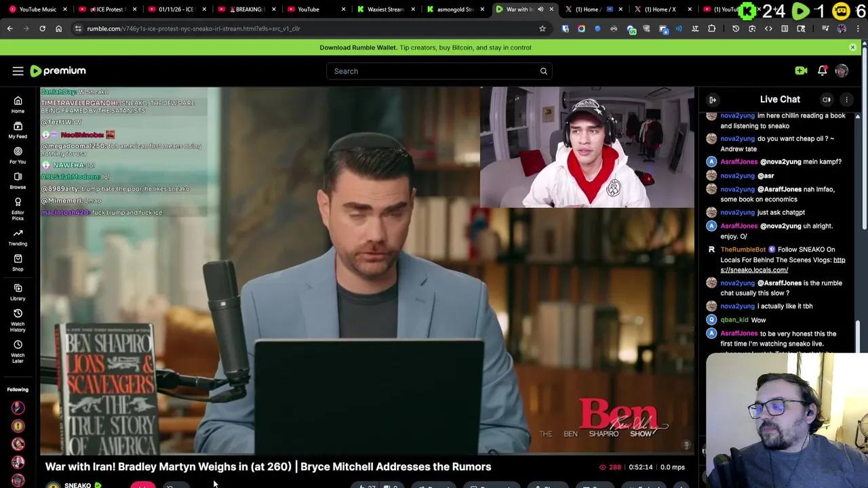Screen dimensions: 868x488
Task: Open the Live Chat three-dot options menu
Action: (x=846, y=100)
